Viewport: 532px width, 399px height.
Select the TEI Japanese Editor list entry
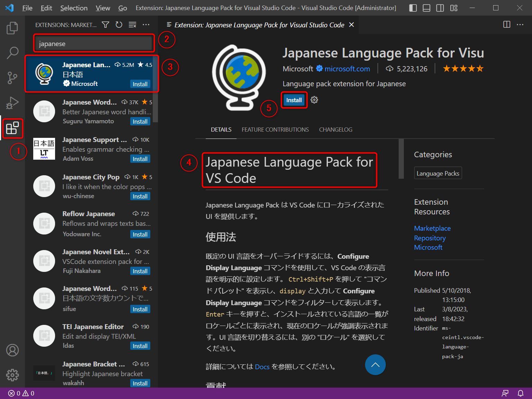[x=91, y=336]
